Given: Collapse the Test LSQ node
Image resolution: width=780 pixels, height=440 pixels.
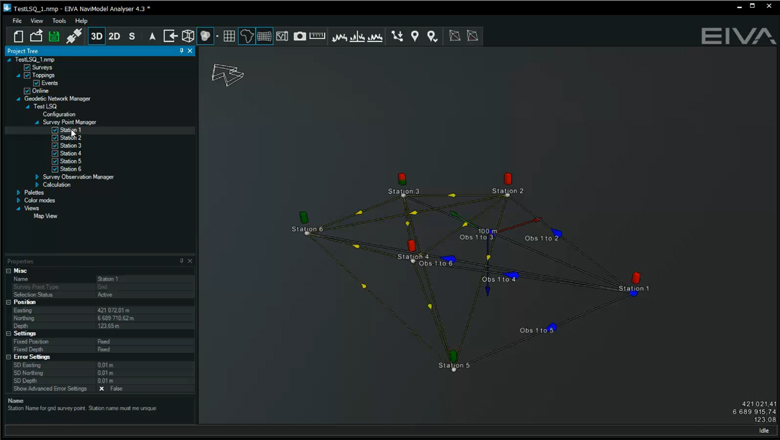Looking at the screenshot, I should [28, 106].
